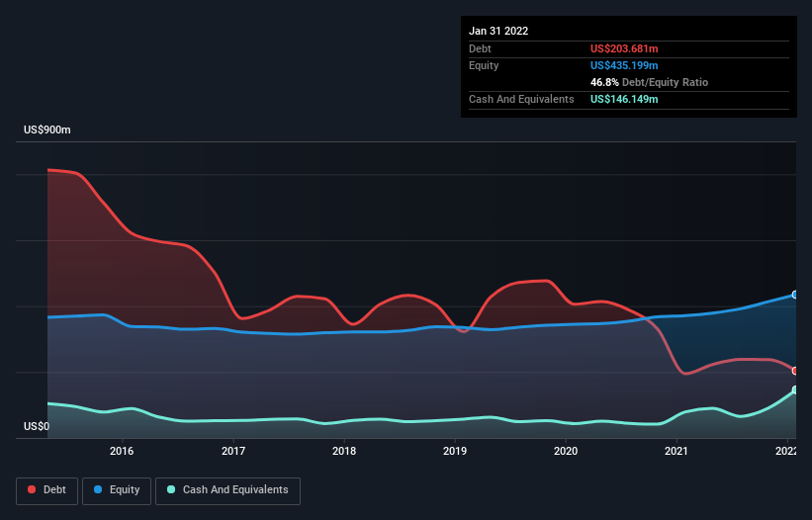Toggle Cash And Equivalents legend button
The height and width of the screenshot is (520, 812).
click(x=227, y=490)
